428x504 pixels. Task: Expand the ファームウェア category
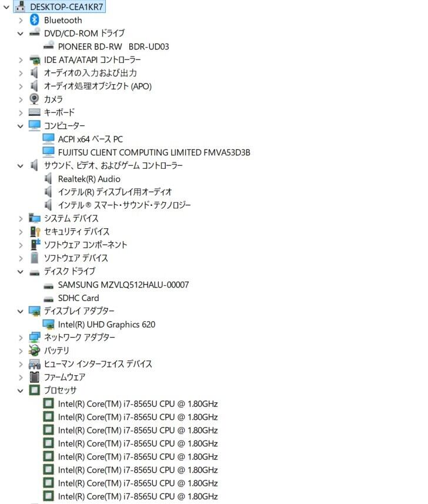pyautogui.click(x=21, y=378)
